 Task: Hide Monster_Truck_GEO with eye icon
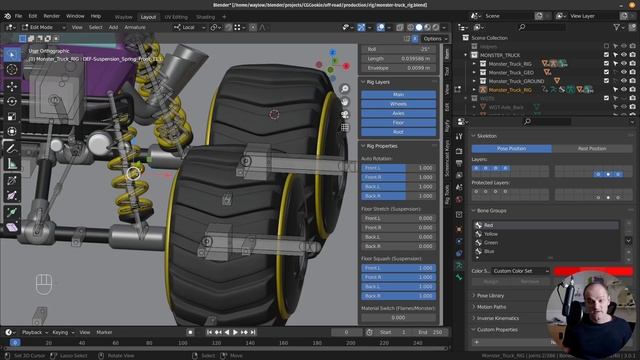click(x=624, y=72)
